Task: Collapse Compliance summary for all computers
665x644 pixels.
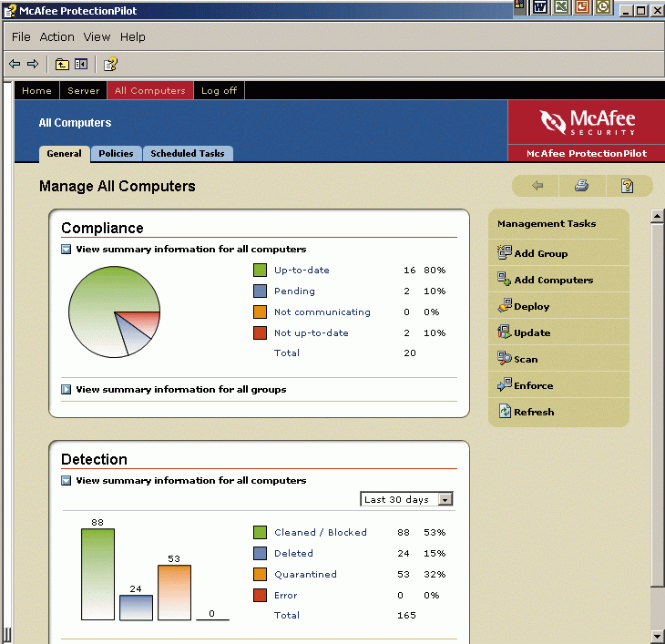Action: click(66, 249)
